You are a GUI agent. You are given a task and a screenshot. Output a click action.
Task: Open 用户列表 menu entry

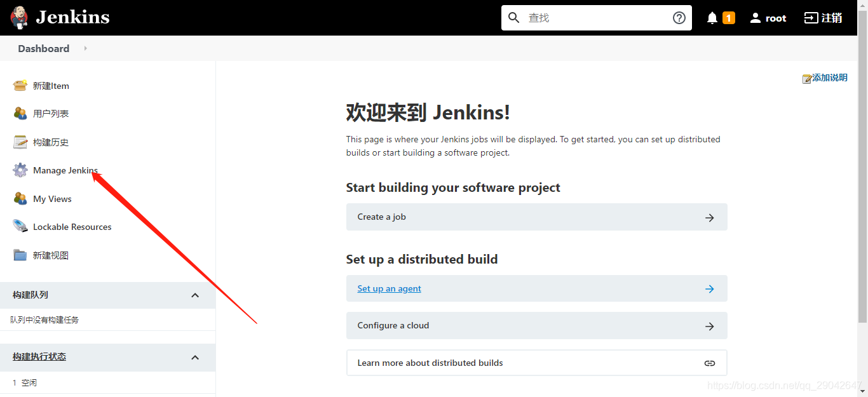tap(51, 114)
